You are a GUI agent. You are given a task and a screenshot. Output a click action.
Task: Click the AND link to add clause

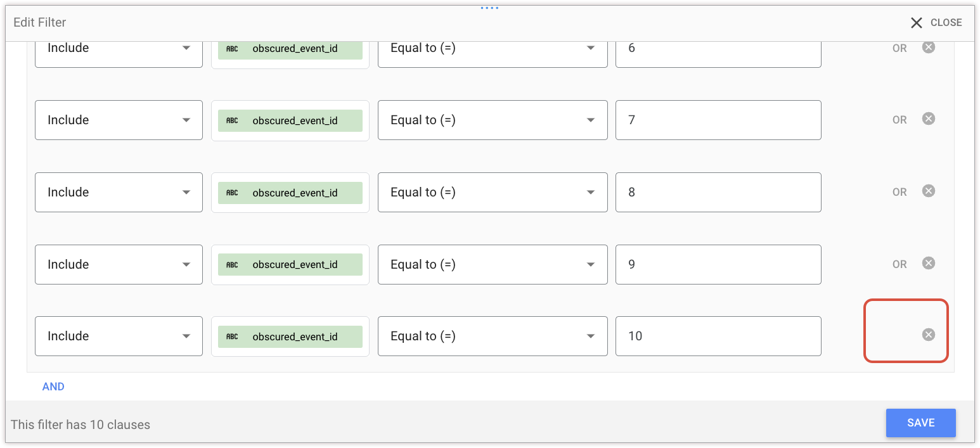53,387
